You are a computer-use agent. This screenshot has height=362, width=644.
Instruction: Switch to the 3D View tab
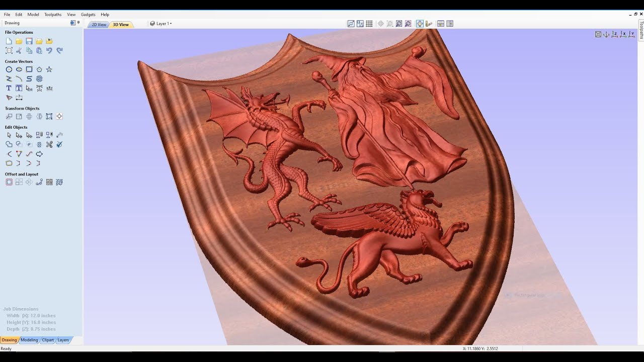(121, 25)
